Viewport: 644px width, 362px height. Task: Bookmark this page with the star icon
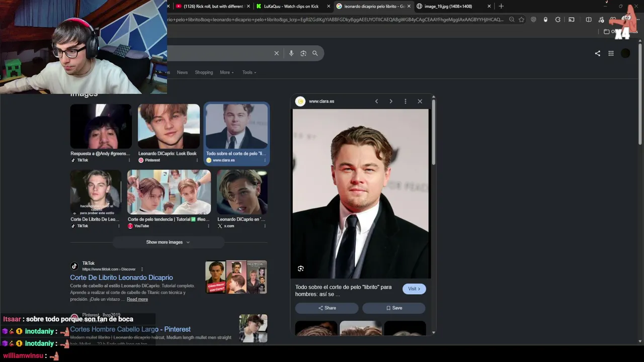[x=521, y=20]
